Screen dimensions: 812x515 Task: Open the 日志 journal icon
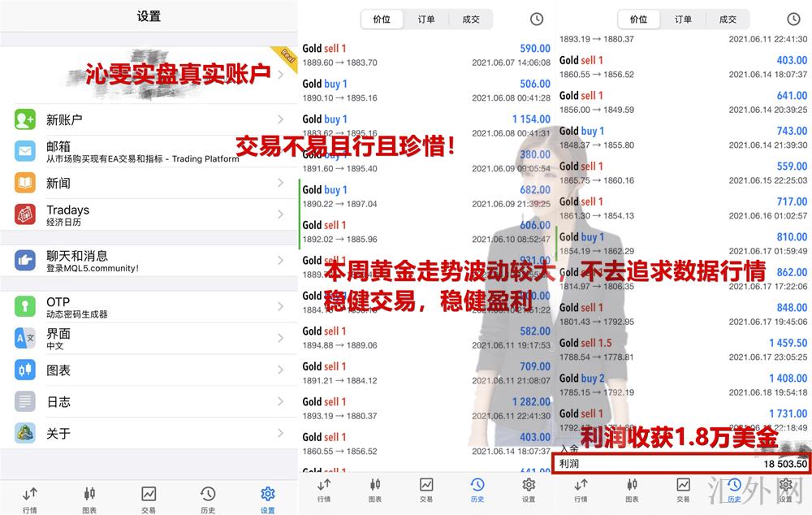pyautogui.click(x=25, y=401)
